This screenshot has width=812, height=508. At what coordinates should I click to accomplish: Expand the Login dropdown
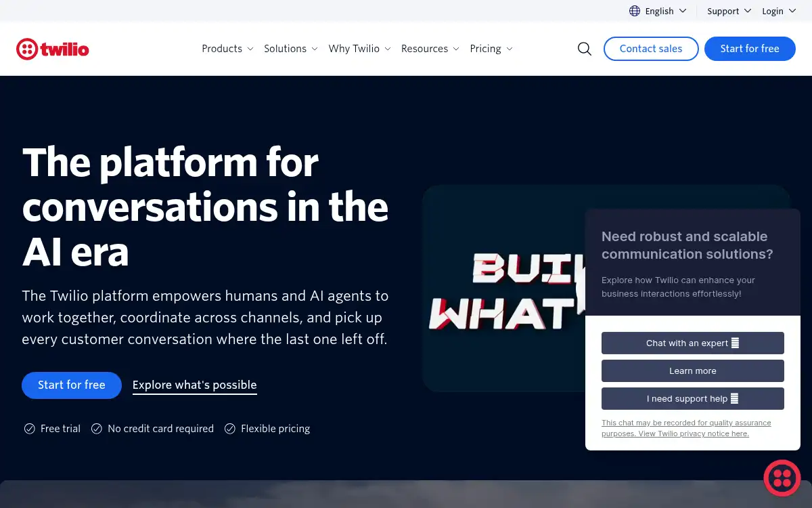click(x=778, y=11)
